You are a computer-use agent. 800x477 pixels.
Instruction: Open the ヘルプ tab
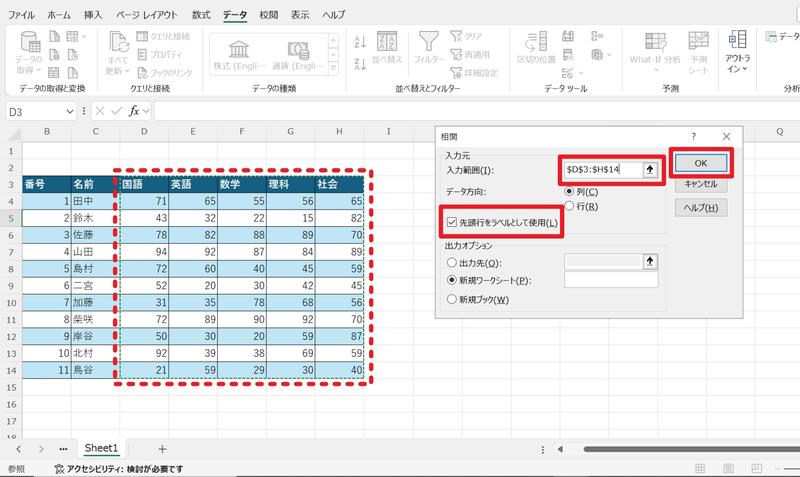pyautogui.click(x=334, y=15)
